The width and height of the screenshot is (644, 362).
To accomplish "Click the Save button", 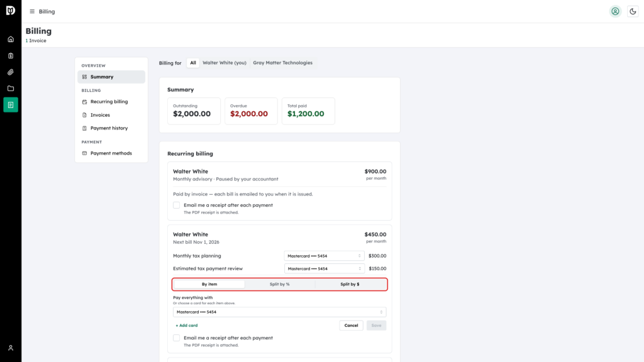I will coord(376,326).
